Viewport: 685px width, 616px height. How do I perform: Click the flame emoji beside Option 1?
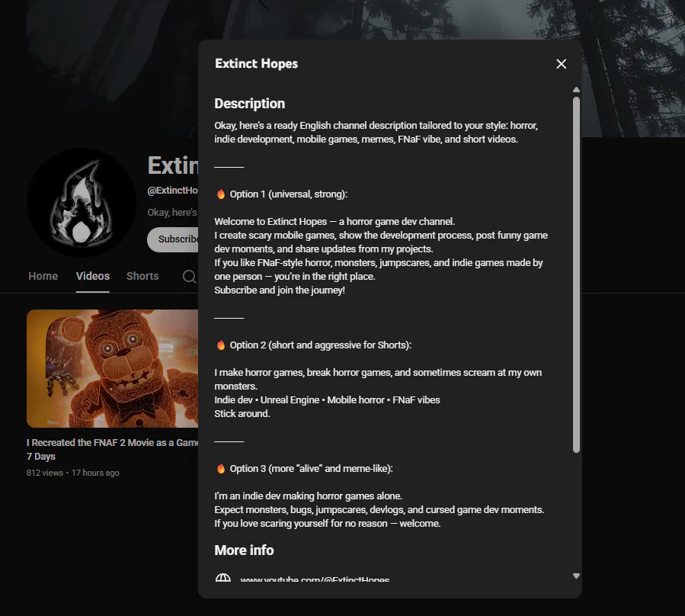coord(221,194)
